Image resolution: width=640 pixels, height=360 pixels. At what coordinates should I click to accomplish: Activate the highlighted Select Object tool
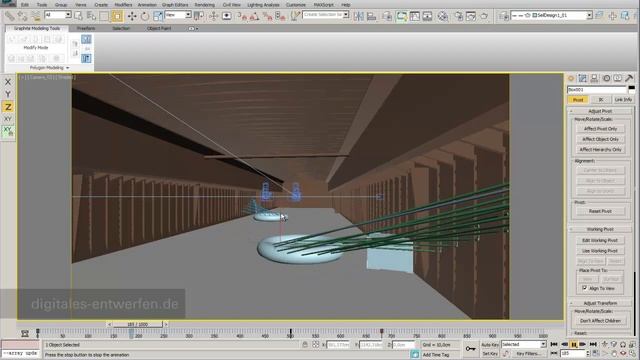[117, 16]
